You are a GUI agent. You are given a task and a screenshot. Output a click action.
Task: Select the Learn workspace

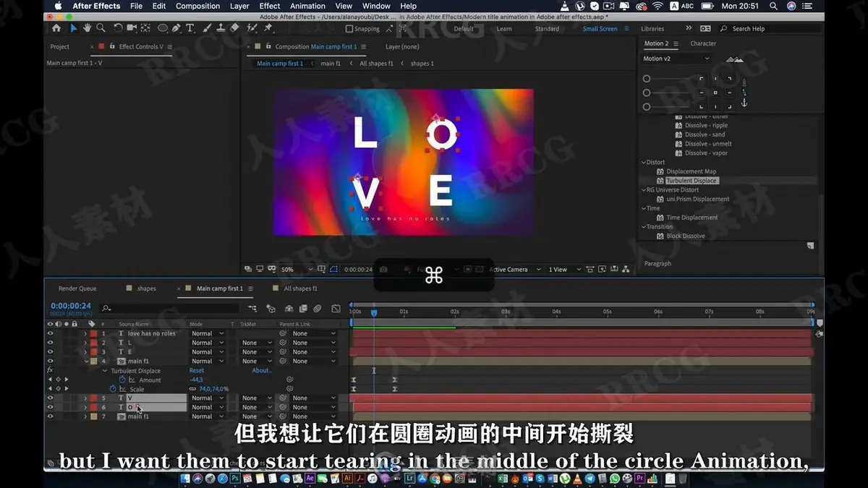[x=504, y=29]
